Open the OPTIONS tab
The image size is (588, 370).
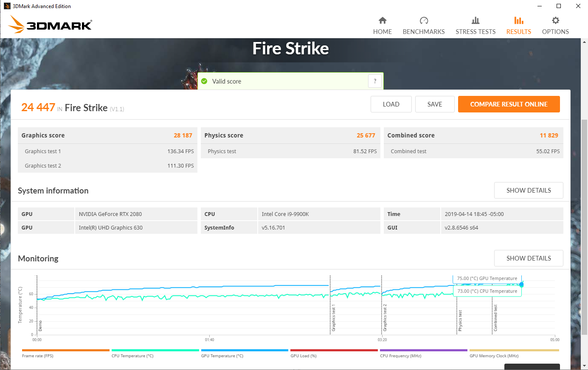pos(555,32)
